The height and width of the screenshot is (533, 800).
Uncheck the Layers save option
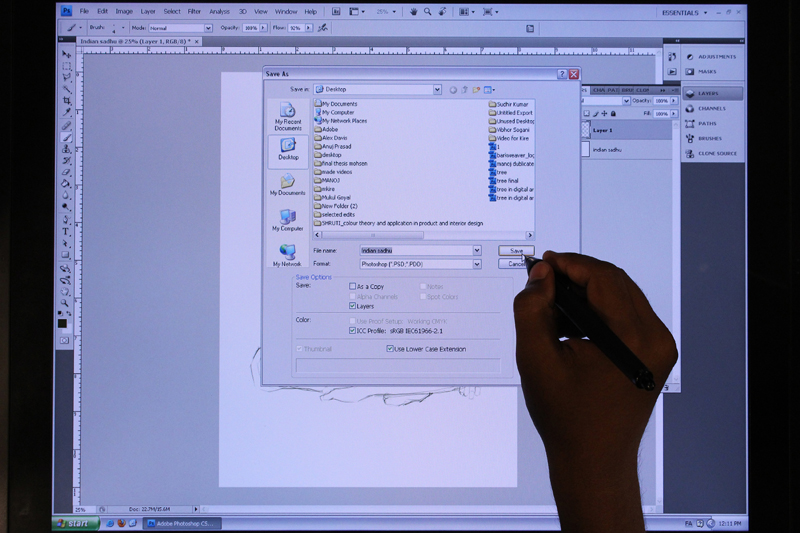(353, 306)
